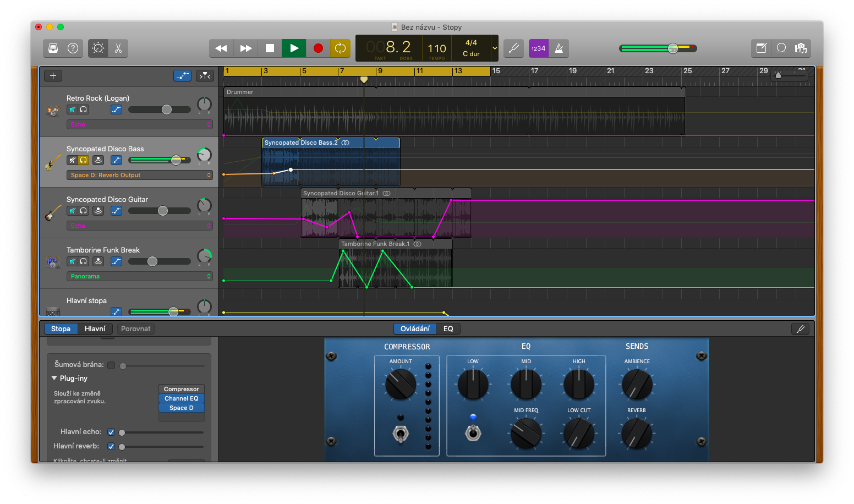Switch to the Hlavní tab
Image resolution: width=854 pixels, height=504 pixels.
95,328
